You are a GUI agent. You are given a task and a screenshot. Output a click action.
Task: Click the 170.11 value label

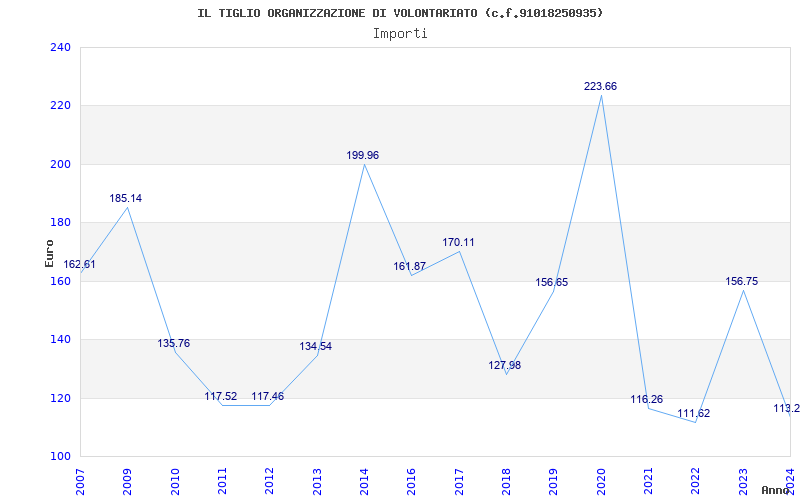point(458,242)
